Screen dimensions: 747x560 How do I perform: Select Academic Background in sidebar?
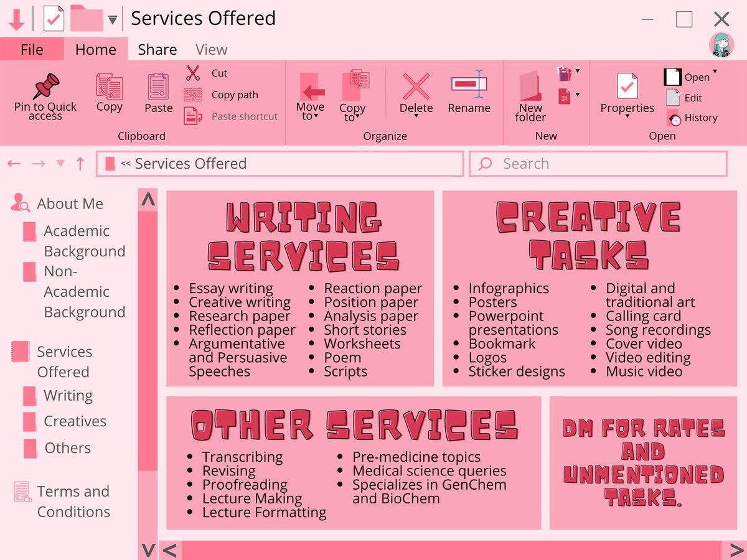[84, 241]
